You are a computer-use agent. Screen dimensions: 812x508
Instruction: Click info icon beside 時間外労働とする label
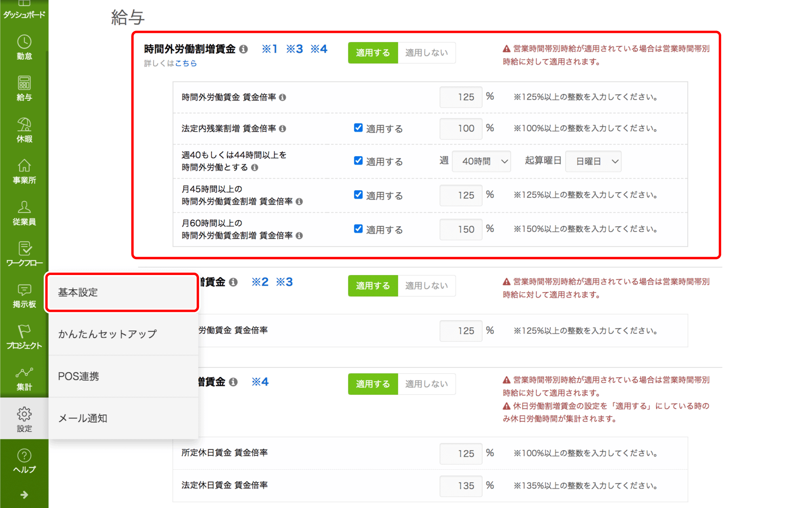tap(255, 167)
